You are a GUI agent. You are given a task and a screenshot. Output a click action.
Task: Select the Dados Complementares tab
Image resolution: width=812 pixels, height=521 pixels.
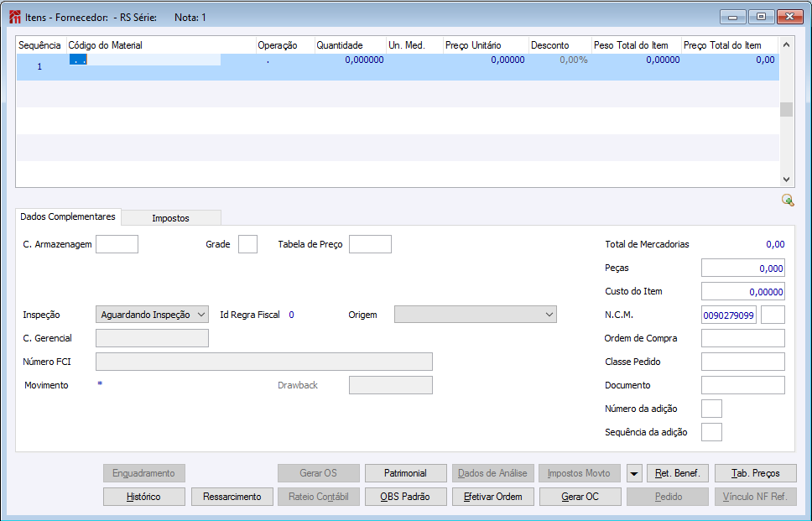[68, 216]
